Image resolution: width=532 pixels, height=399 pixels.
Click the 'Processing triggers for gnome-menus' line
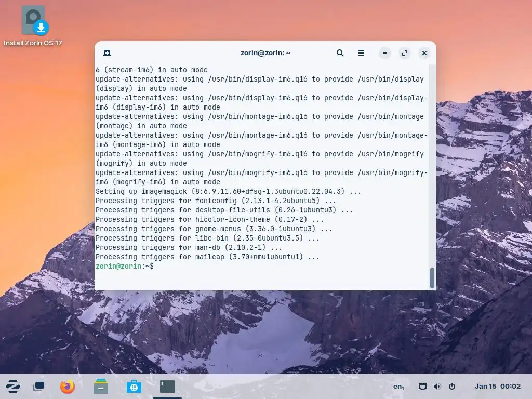pyautogui.click(x=214, y=229)
